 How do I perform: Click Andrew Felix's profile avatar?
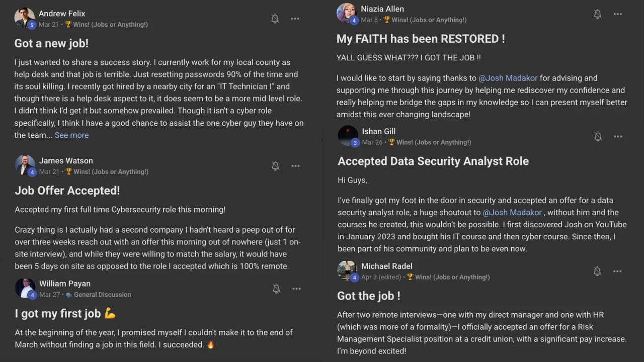point(24,18)
